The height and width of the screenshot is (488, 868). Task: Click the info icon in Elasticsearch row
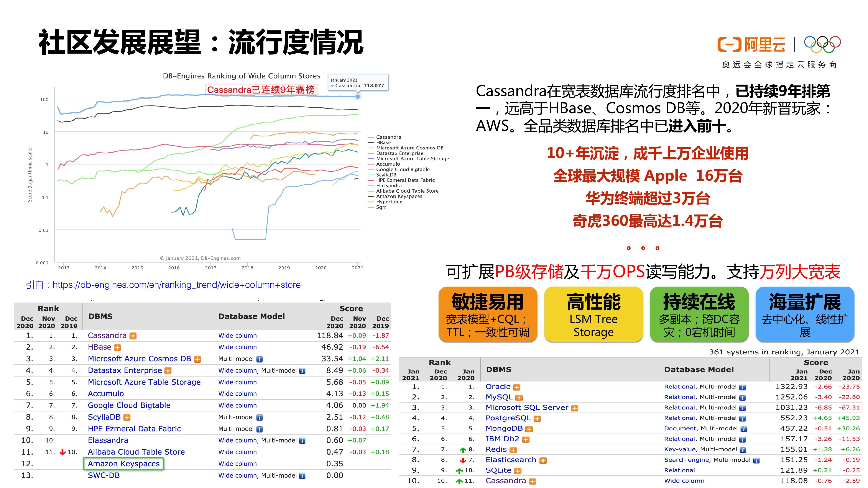[756, 460]
